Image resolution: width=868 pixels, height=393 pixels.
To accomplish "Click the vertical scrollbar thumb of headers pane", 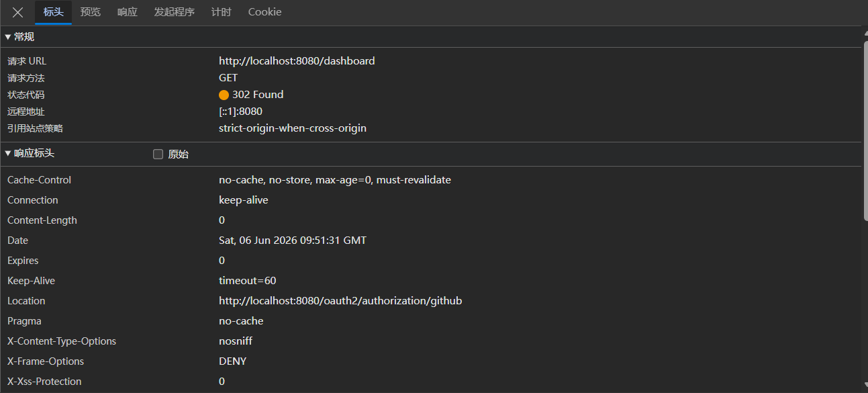I will point(865,131).
